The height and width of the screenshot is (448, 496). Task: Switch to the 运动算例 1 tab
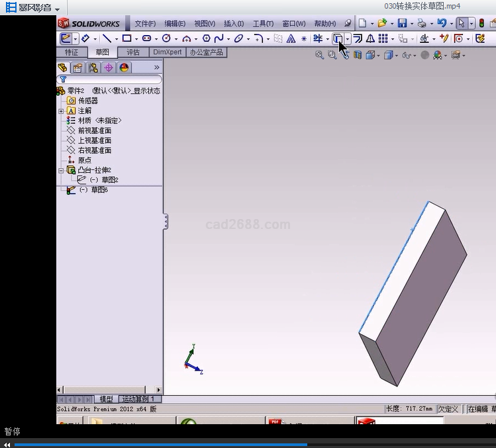(x=138, y=399)
